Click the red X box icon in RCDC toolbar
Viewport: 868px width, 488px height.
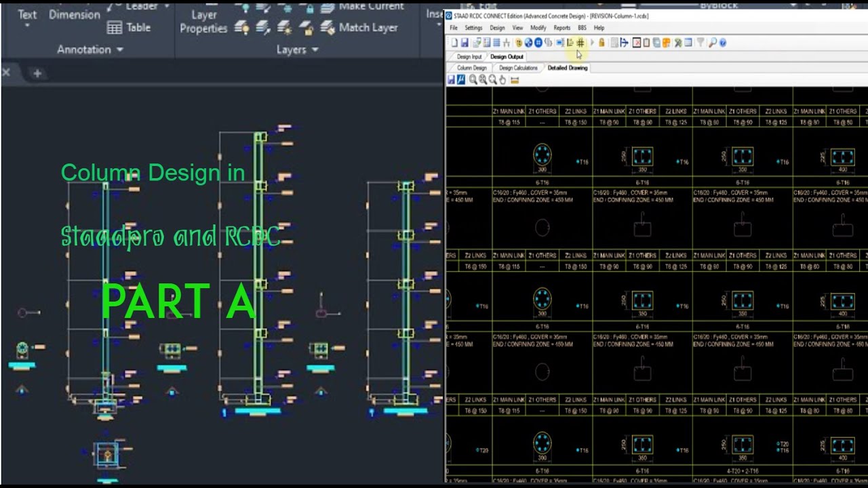click(636, 43)
